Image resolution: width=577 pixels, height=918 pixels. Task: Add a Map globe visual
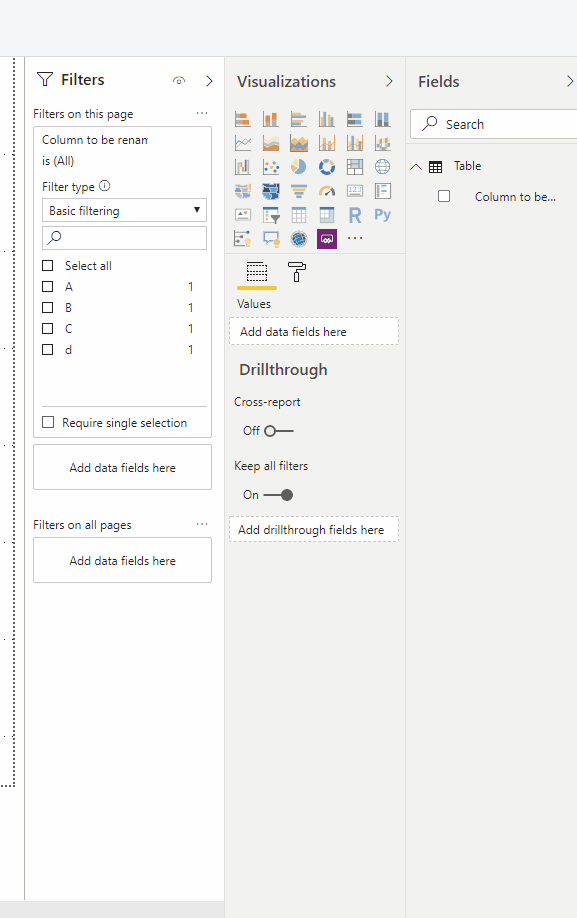(x=383, y=167)
